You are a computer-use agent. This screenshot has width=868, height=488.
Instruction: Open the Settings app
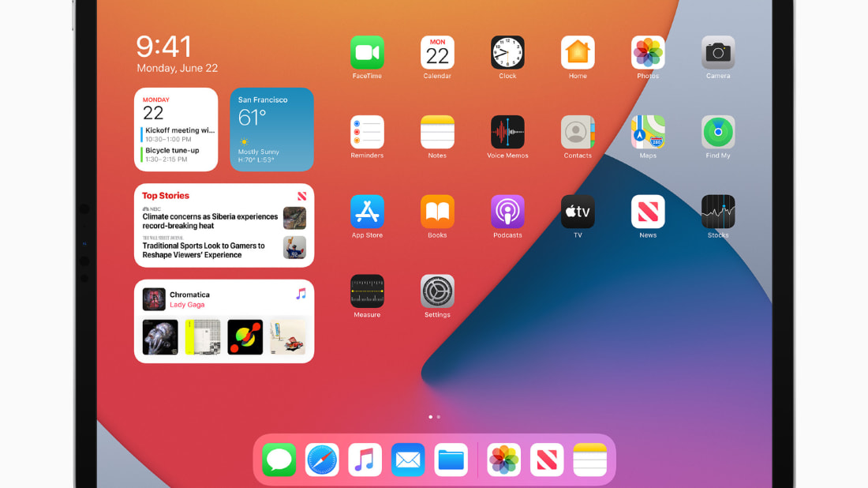[x=437, y=291]
